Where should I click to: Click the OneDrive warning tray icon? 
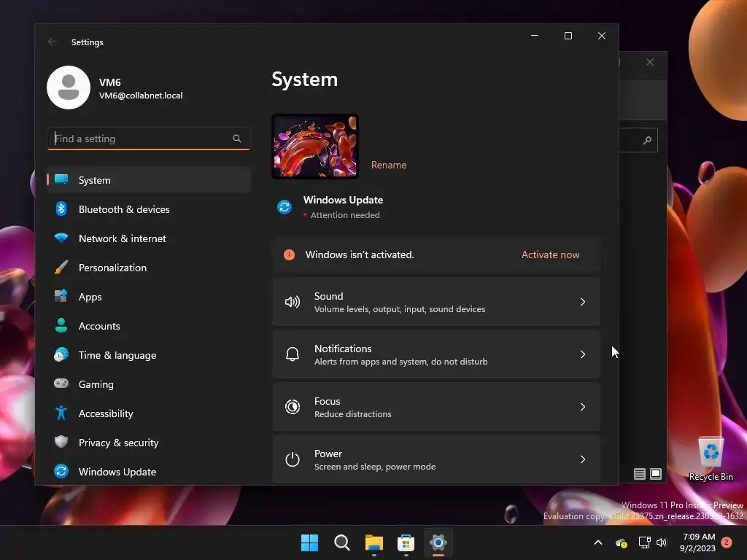coord(622,542)
